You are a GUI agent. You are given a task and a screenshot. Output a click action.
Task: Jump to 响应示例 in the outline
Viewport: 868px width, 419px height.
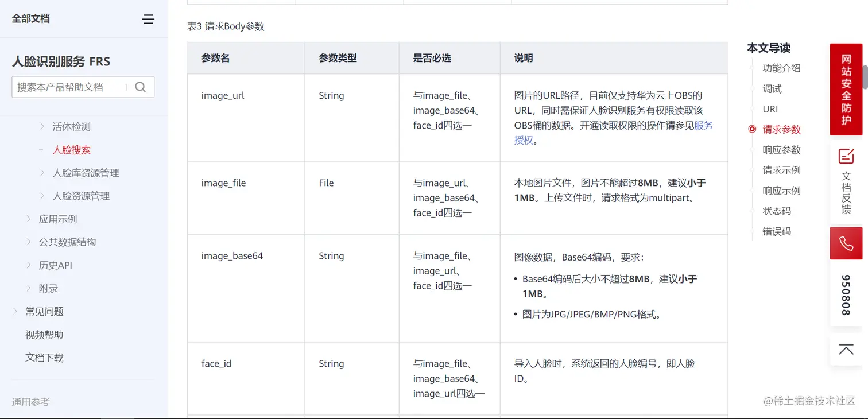pos(781,191)
